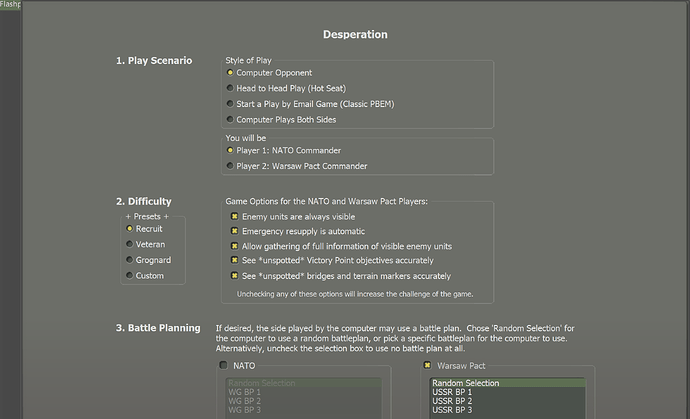Uncheck the Warsaw Pact battle plan checkbox
Image resolution: width=690 pixels, height=419 pixels.
pos(428,366)
